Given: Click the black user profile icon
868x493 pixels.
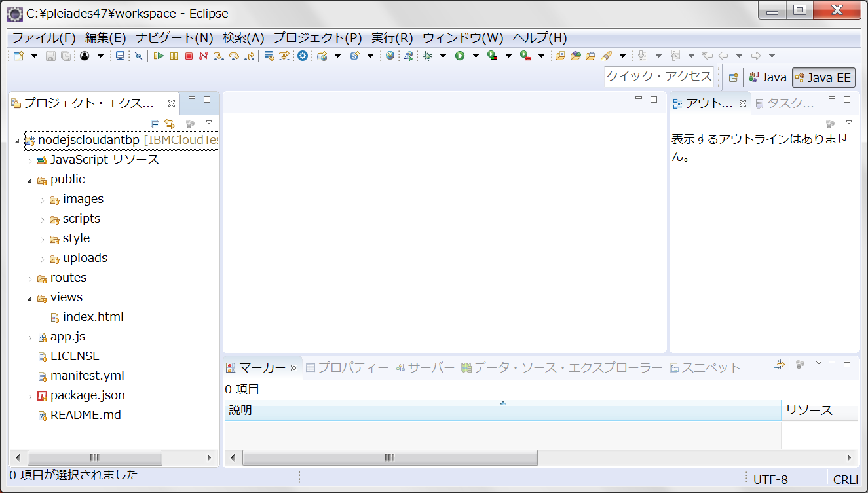Looking at the screenshot, I should click(85, 56).
